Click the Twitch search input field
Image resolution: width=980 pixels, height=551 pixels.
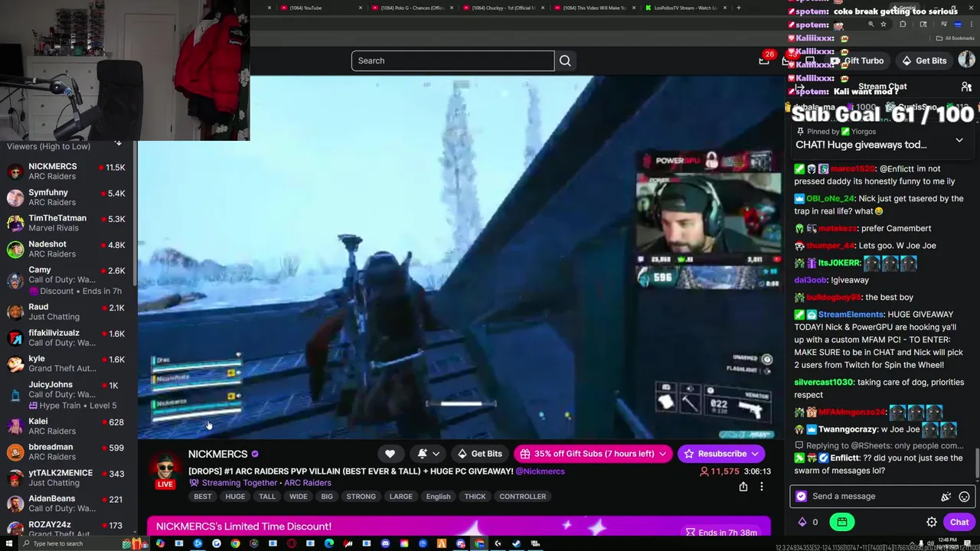pos(452,60)
